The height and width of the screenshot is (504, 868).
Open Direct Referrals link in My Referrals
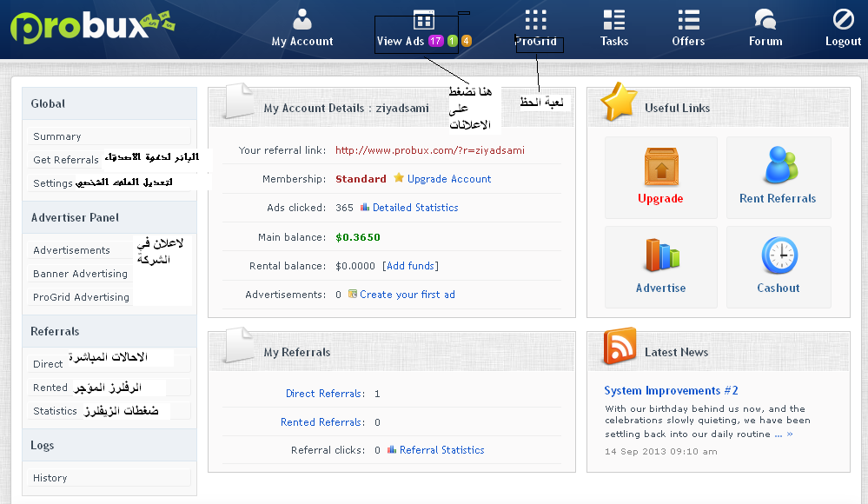[x=325, y=394]
